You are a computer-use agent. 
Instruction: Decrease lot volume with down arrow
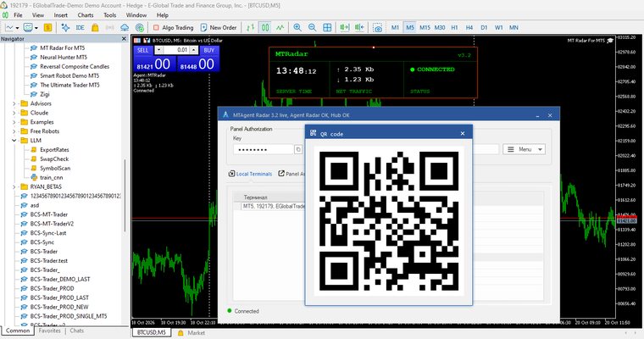click(x=159, y=50)
